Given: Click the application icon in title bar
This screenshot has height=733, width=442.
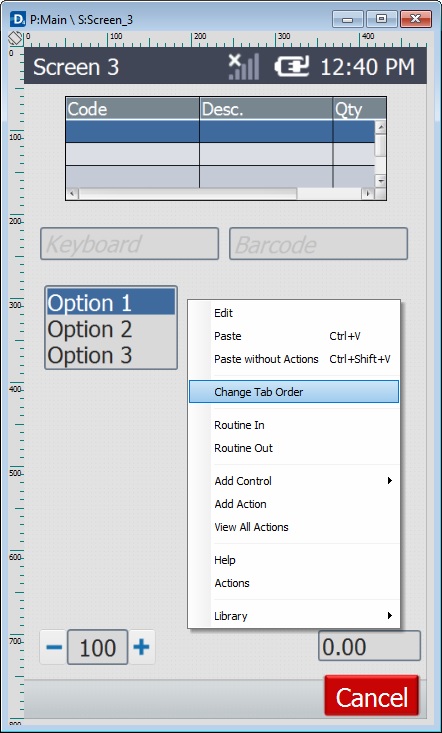Looking at the screenshot, I should tap(17, 19).
